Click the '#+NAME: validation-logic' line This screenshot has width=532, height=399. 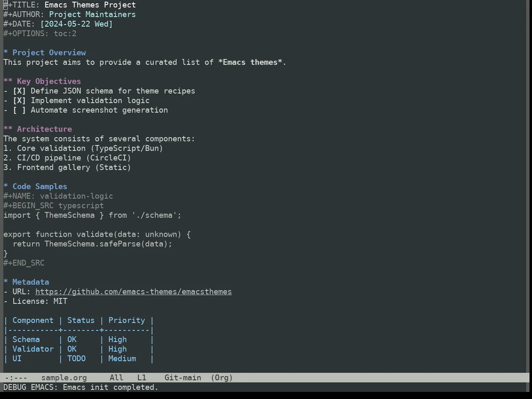[x=58, y=196]
